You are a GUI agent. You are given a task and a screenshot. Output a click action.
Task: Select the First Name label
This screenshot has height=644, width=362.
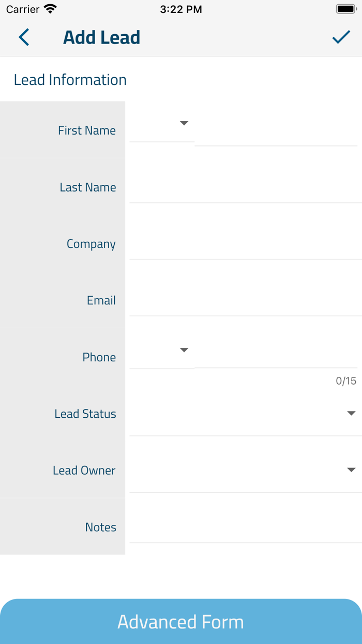tap(86, 130)
